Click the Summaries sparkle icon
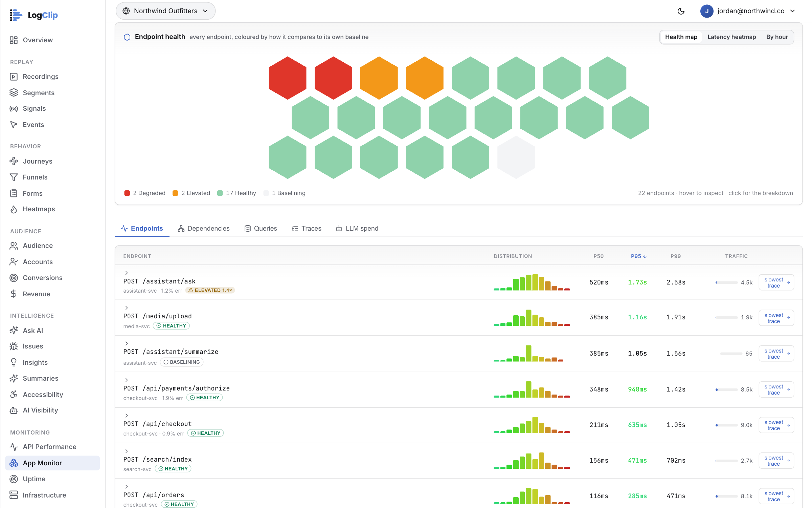The height and width of the screenshot is (508, 812). pyautogui.click(x=14, y=378)
